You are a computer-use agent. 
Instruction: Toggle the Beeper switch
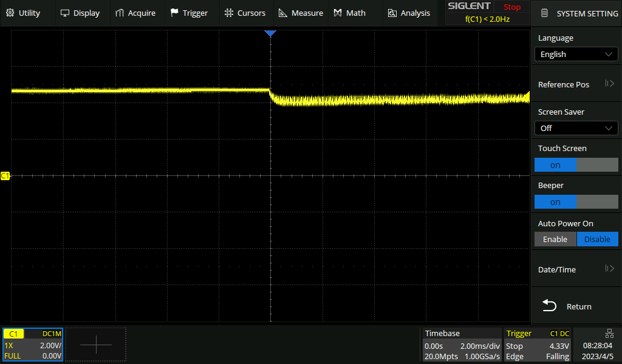pyautogui.click(x=576, y=202)
